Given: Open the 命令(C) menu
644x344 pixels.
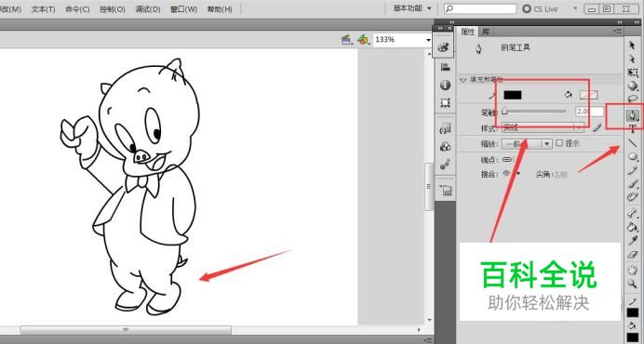Looking at the screenshot, I should click(x=77, y=9).
